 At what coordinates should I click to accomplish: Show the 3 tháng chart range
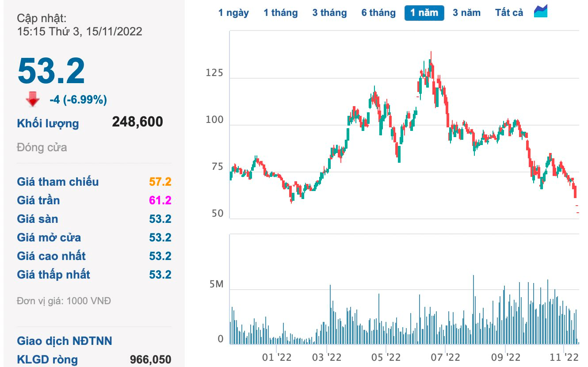click(329, 13)
